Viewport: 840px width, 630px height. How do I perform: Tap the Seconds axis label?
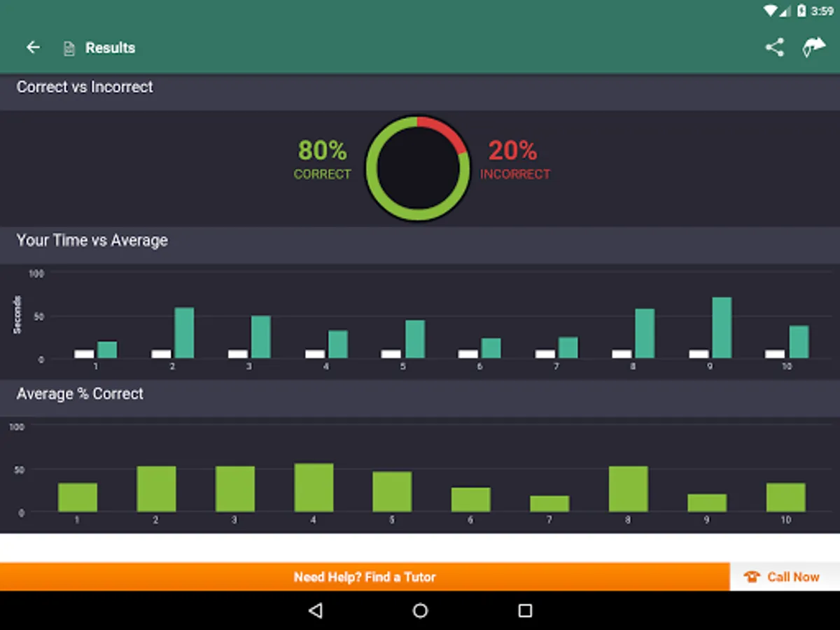[x=17, y=315]
